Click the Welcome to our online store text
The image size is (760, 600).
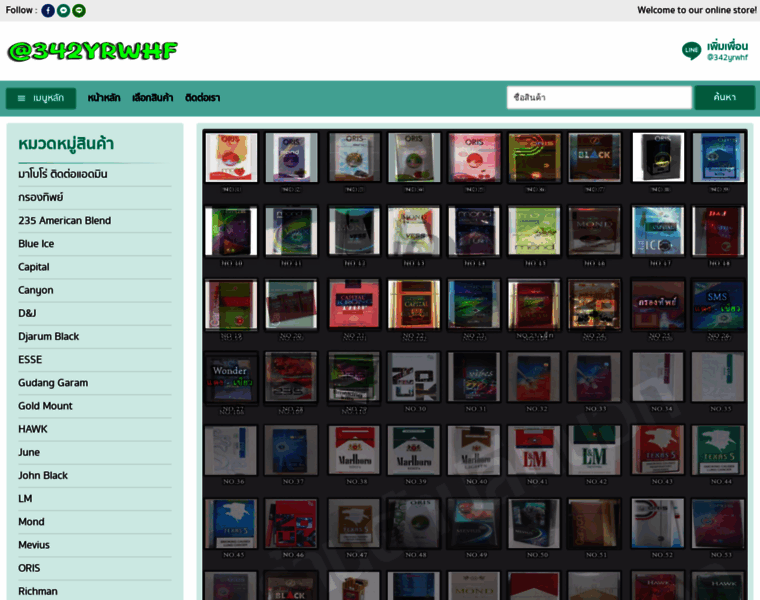point(697,10)
